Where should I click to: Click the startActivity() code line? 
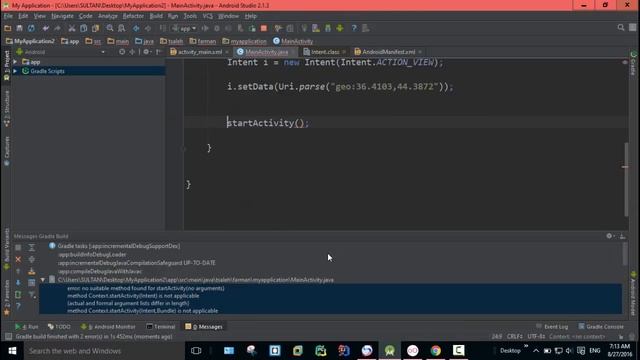pos(268,123)
